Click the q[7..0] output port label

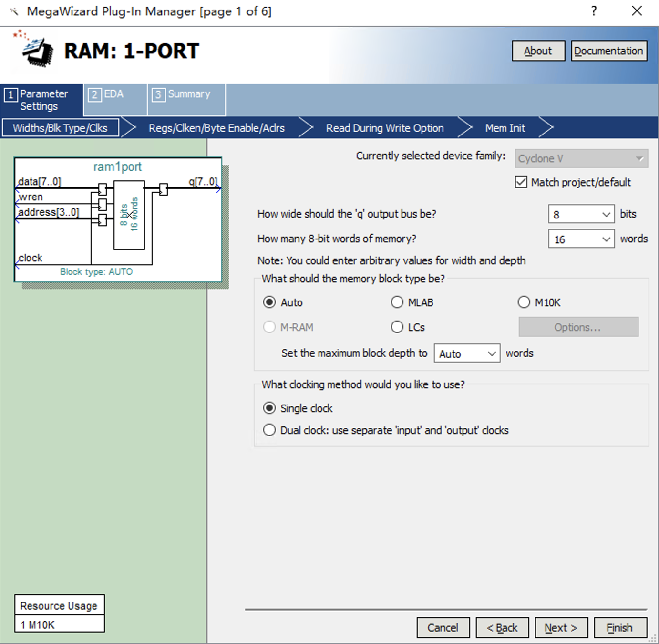pos(203,182)
